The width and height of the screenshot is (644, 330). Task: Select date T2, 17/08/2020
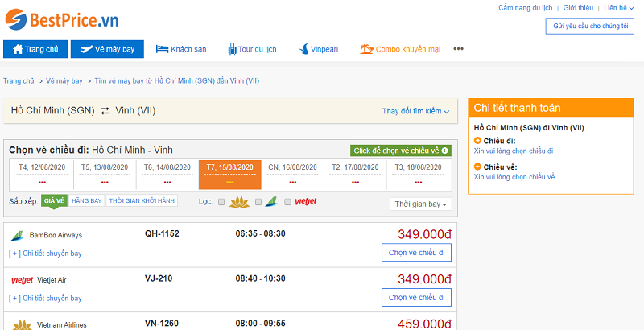tap(355, 175)
